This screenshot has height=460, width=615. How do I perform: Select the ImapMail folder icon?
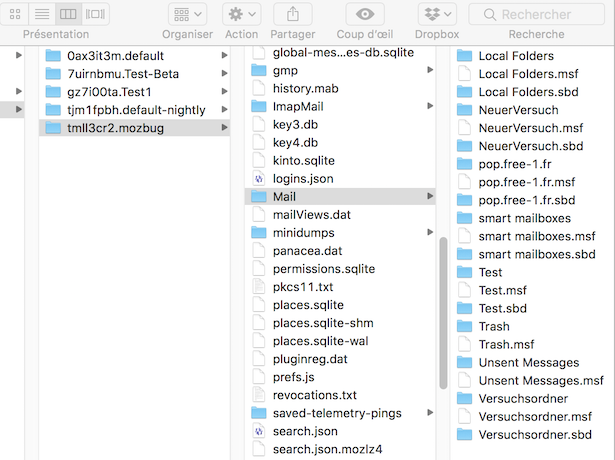(259, 107)
